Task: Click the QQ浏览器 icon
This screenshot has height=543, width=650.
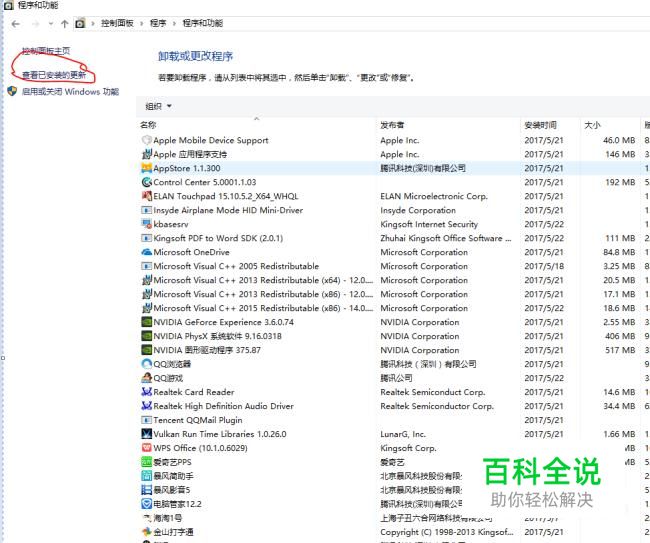Action: (x=146, y=364)
